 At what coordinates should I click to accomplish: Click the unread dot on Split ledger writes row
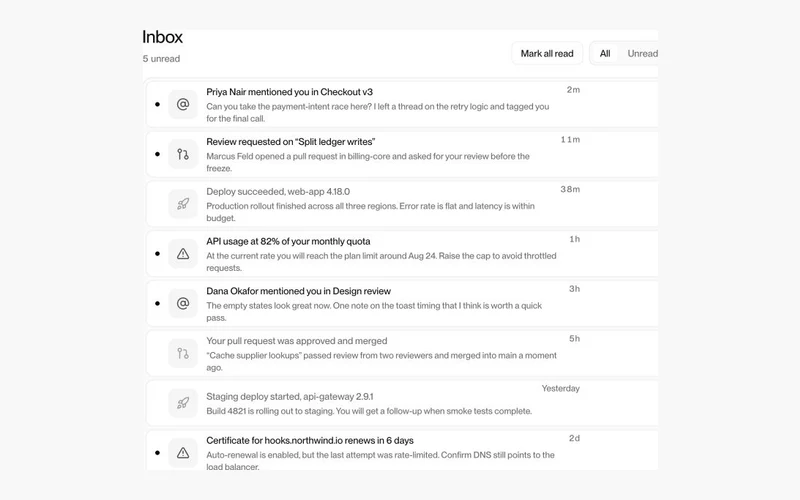(x=157, y=154)
